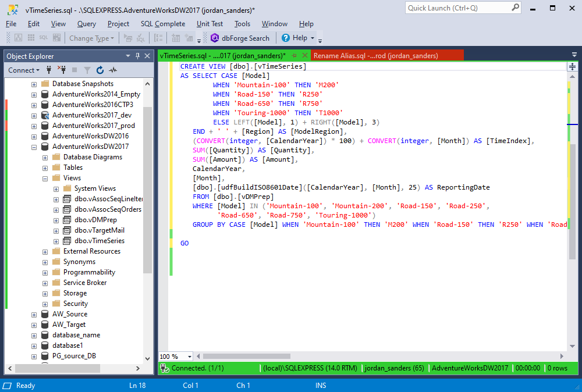The image size is (582, 392).
Task: Select the Security folder
Action: point(75,304)
